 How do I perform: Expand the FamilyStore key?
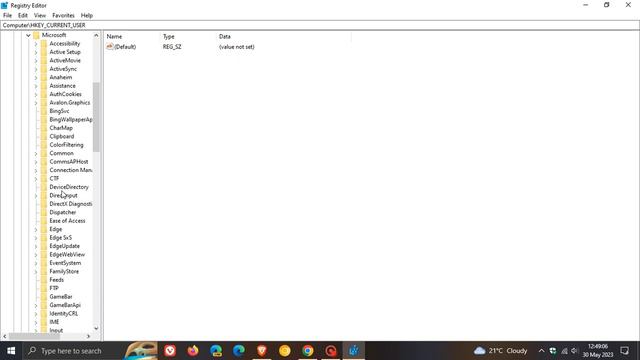[36, 271]
